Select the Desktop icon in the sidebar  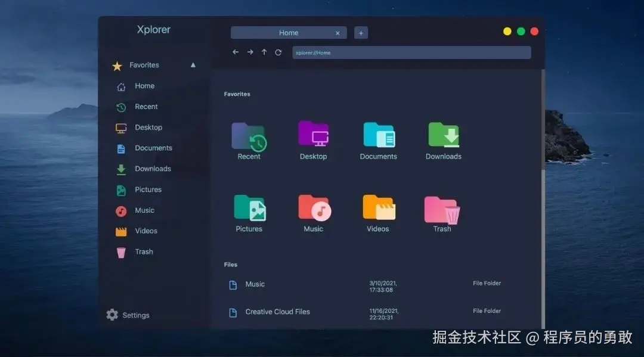click(148, 127)
